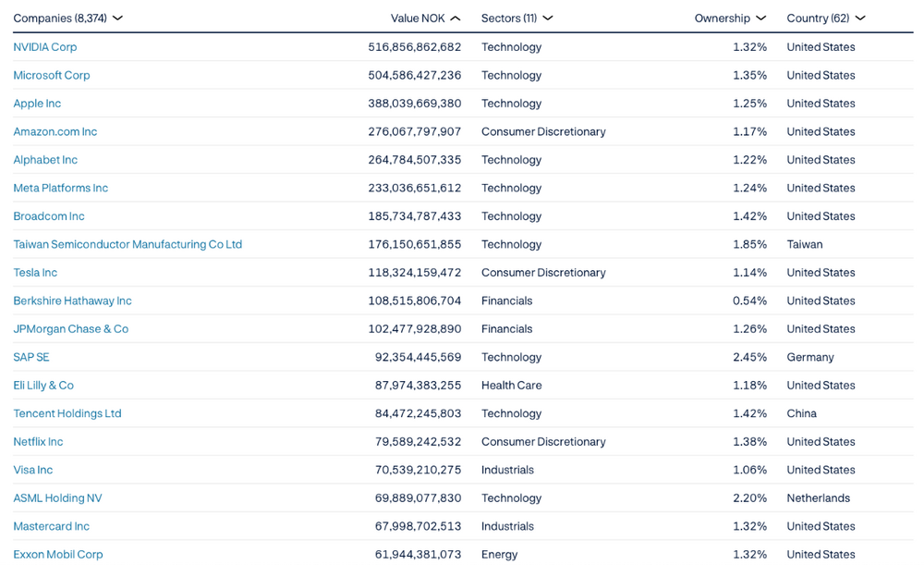Open the SAP SE link
The width and height of the screenshot is (924, 565).
31,357
